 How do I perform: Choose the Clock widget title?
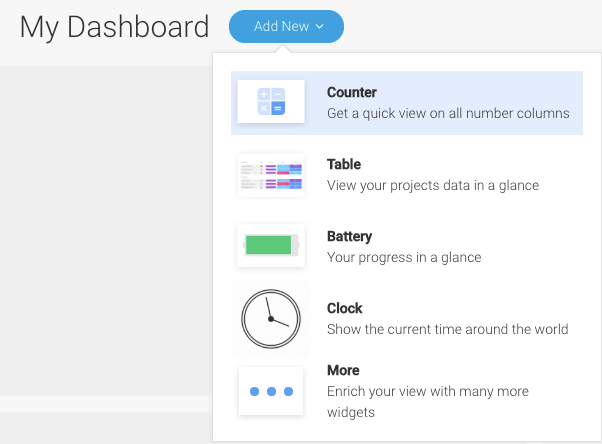click(x=345, y=308)
